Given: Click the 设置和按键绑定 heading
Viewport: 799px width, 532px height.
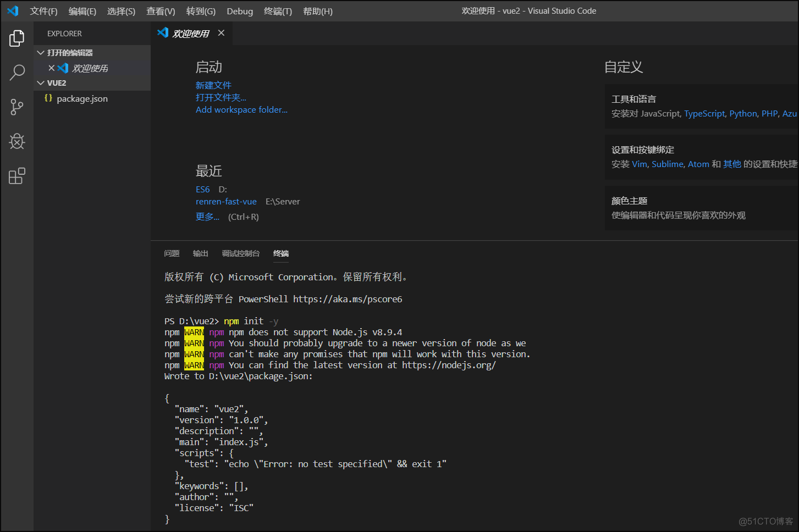Looking at the screenshot, I should (643, 149).
